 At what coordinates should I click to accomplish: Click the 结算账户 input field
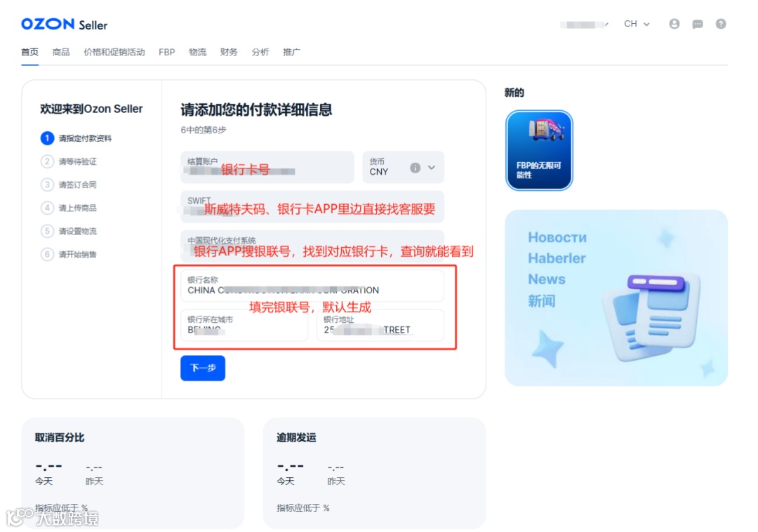(267, 167)
